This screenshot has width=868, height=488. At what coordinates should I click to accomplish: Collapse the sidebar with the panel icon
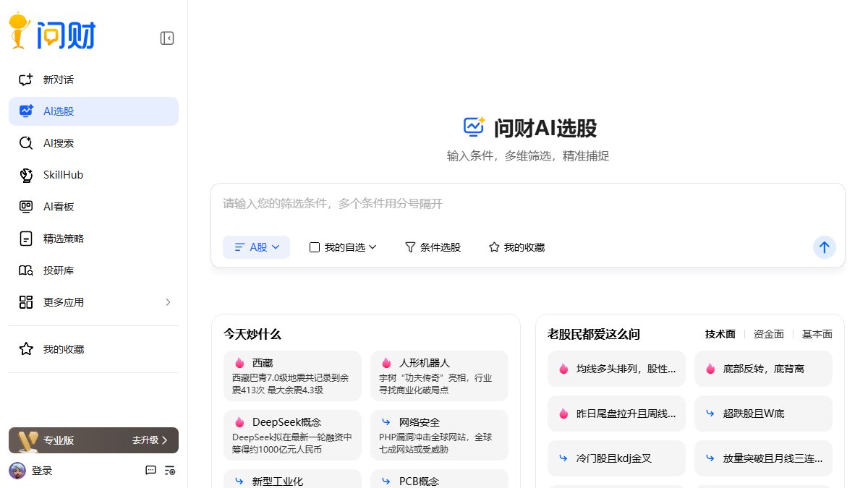tap(167, 38)
